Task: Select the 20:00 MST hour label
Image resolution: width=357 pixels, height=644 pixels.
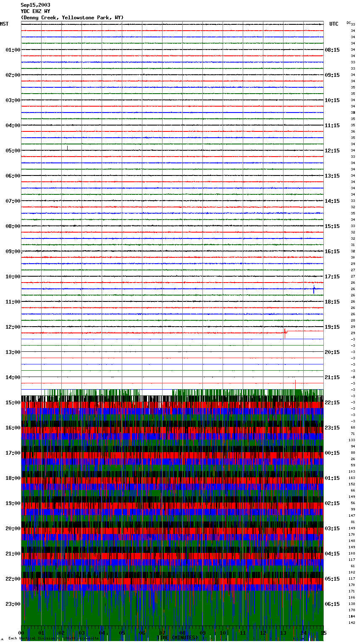Action: pos(13,529)
